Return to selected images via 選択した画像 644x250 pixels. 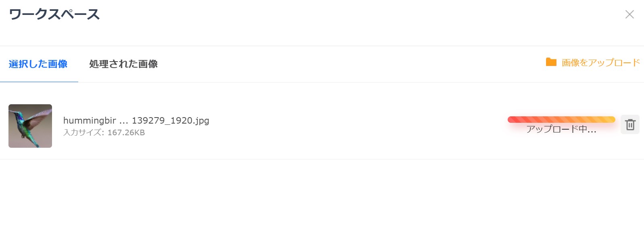click(38, 64)
